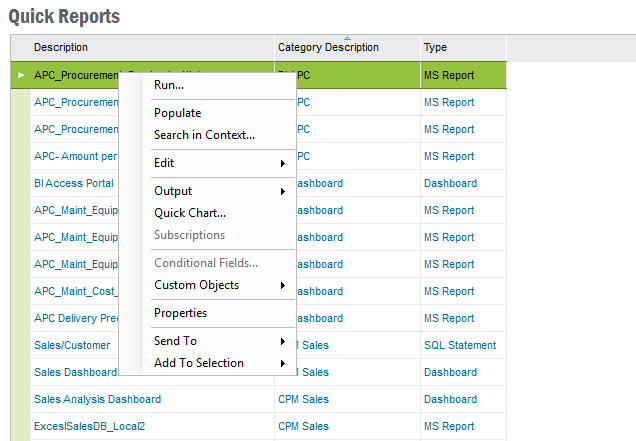Select Populate from the context menu
Viewport: 636px width, 441px height.
[177, 113]
